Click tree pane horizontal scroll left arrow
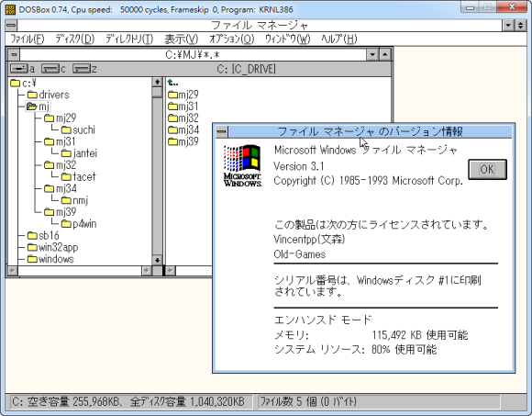 tap(13, 271)
